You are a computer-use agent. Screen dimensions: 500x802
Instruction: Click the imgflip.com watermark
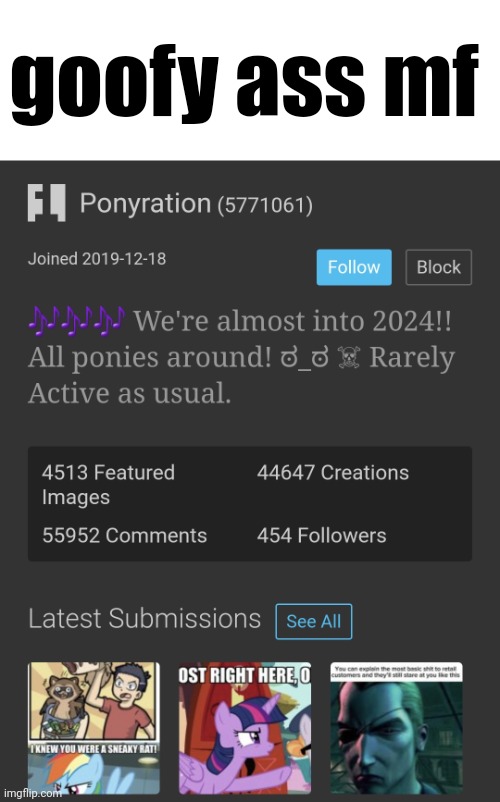point(32,793)
